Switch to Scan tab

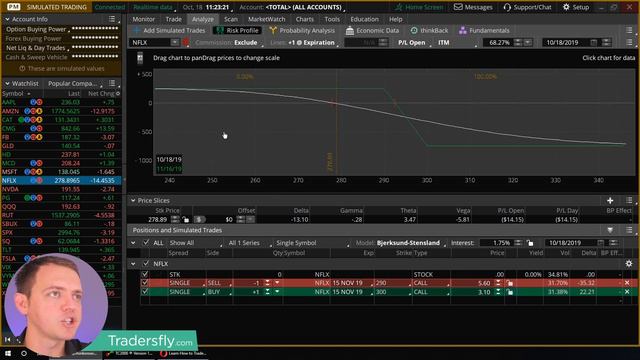231,19
